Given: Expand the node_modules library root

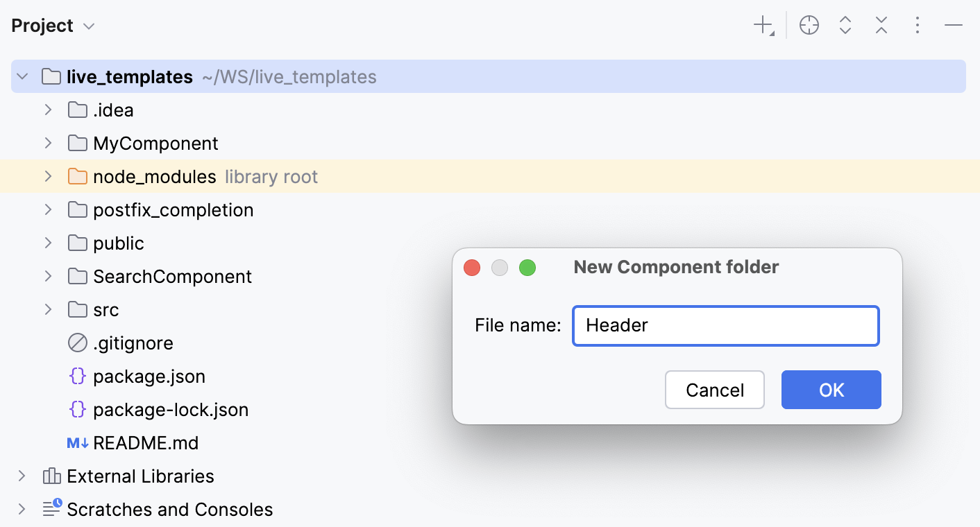Looking at the screenshot, I should coord(47,176).
